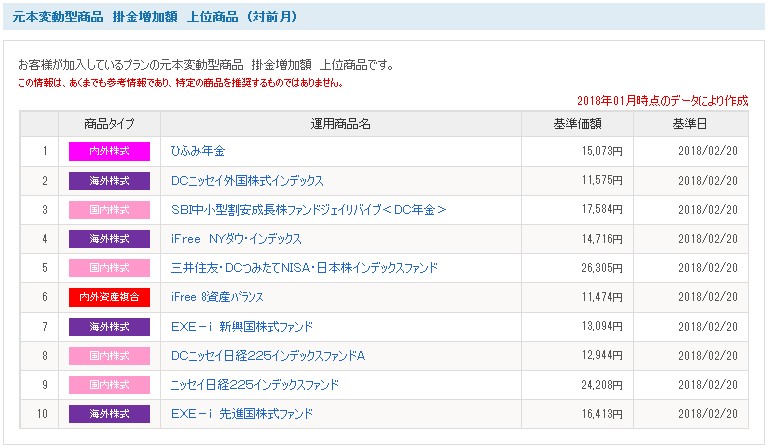Click the 商品タイプ column header
The width and height of the screenshot is (768, 448).
pyautogui.click(x=109, y=124)
